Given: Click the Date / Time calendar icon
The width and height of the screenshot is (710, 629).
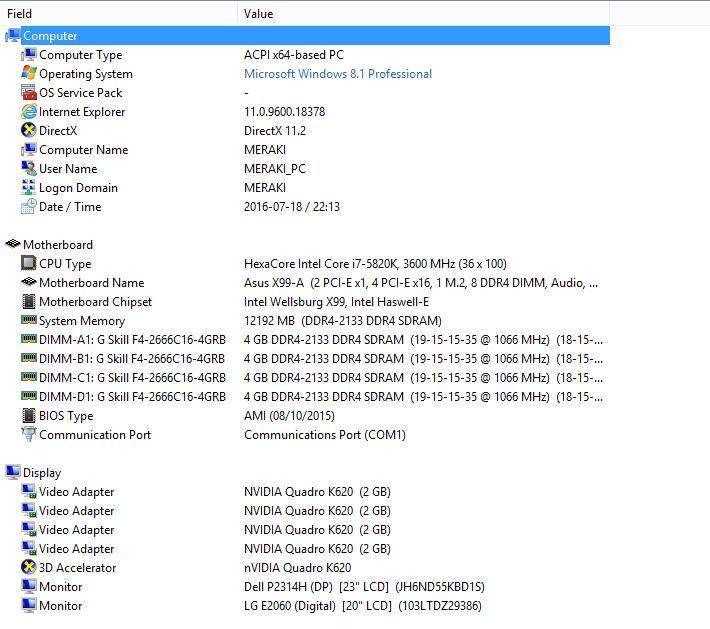Looking at the screenshot, I should point(29,206).
